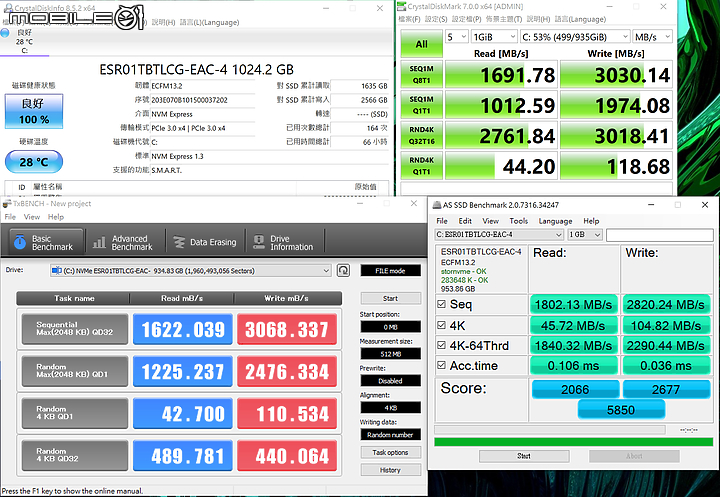
Task: Click the transfer mode PCIe 3.0 x4 value
Action: [202, 128]
